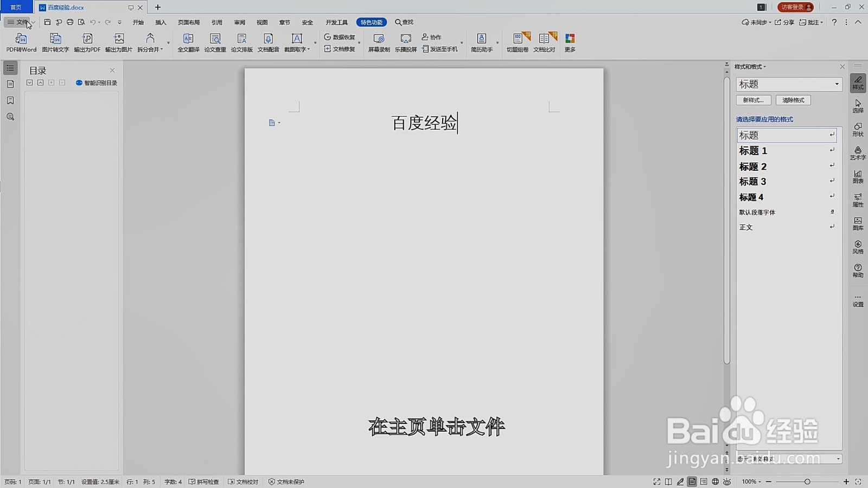
Task: Toggle the 样式 styles sidebar button
Action: click(x=858, y=83)
